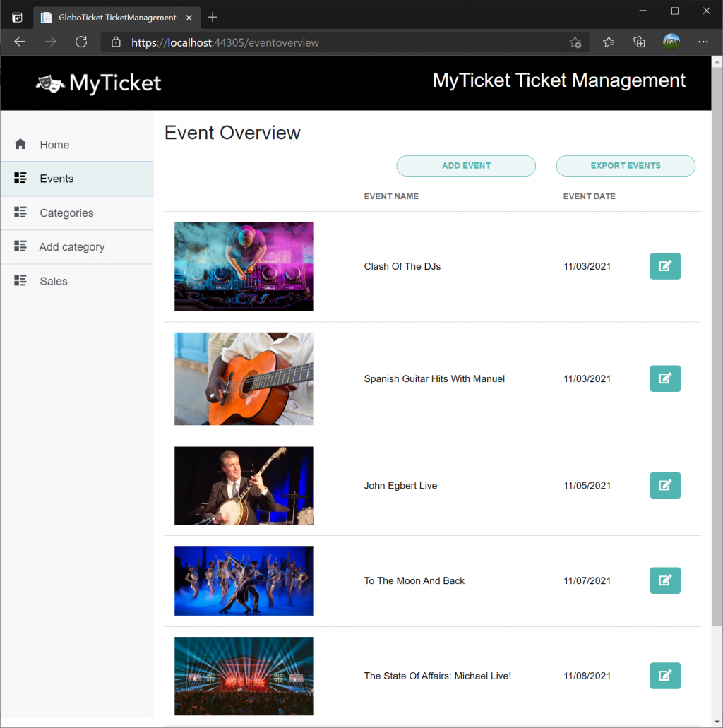Viewport: 723px width, 728px height.
Task: Edit the To The Moon And Back event
Action: click(664, 580)
